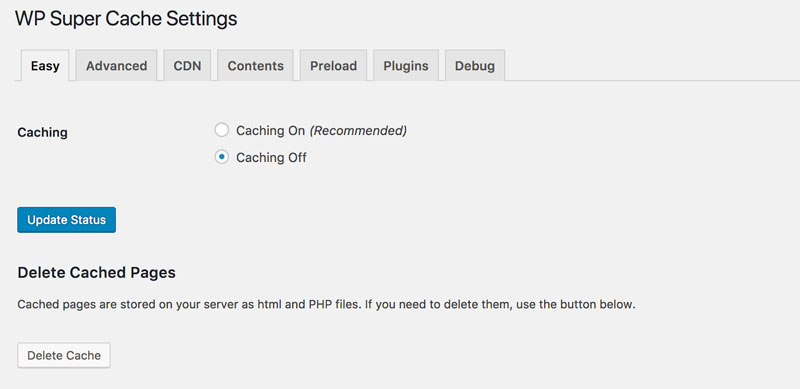Switch to the Easy tab

(x=45, y=66)
